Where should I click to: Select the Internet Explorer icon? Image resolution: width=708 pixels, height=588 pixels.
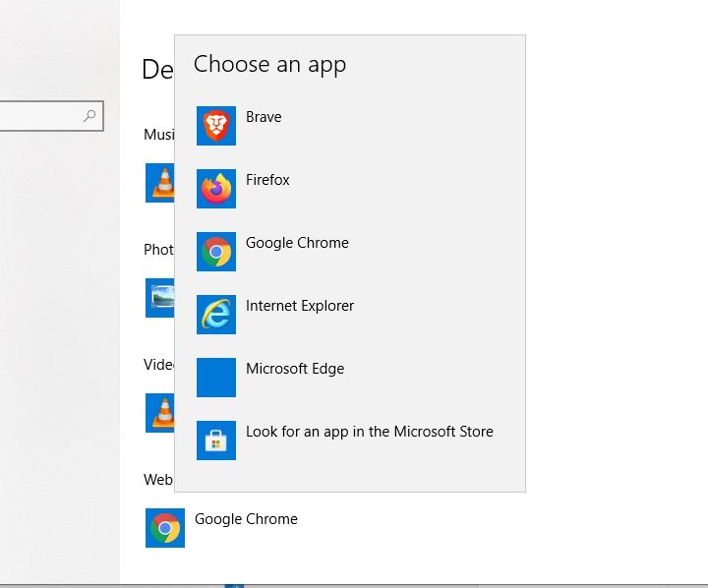coord(215,315)
